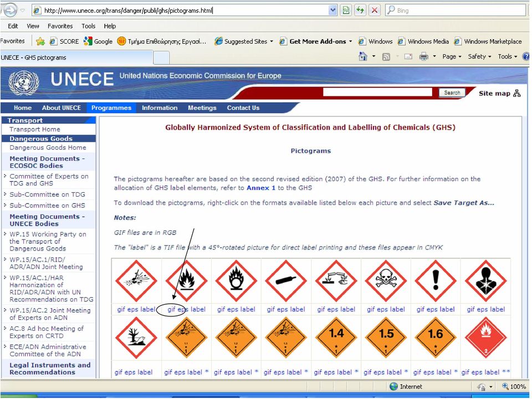The image size is (532, 399).
Task: Click the UNECE site search input field
Action: pyautogui.click(x=377, y=93)
